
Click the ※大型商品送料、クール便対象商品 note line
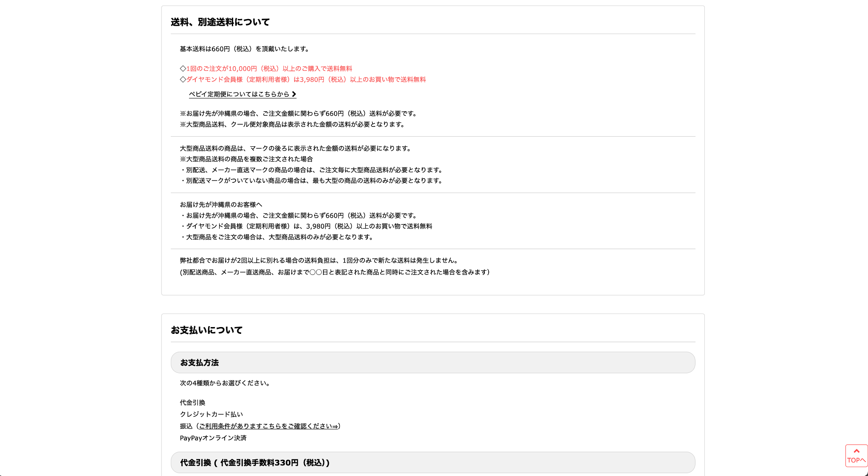293,125
